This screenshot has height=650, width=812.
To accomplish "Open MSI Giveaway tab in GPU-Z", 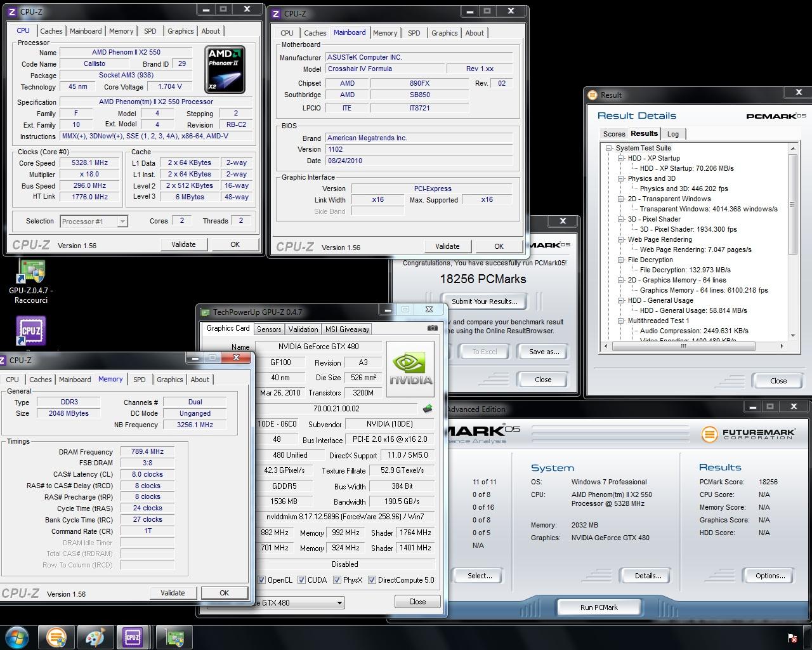I will [347, 329].
